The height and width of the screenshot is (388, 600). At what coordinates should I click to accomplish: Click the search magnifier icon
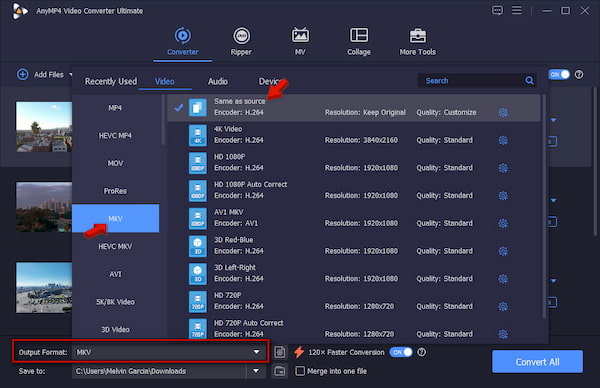529,80
